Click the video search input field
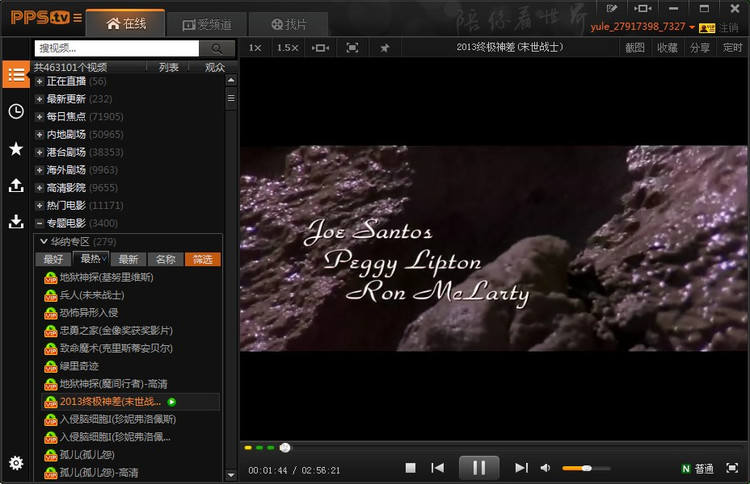Image resolution: width=750 pixels, height=484 pixels. [x=117, y=48]
